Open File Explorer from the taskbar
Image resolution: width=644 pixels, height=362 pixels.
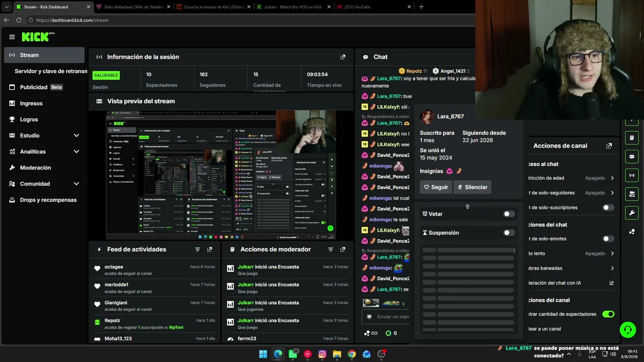click(337, 354)
